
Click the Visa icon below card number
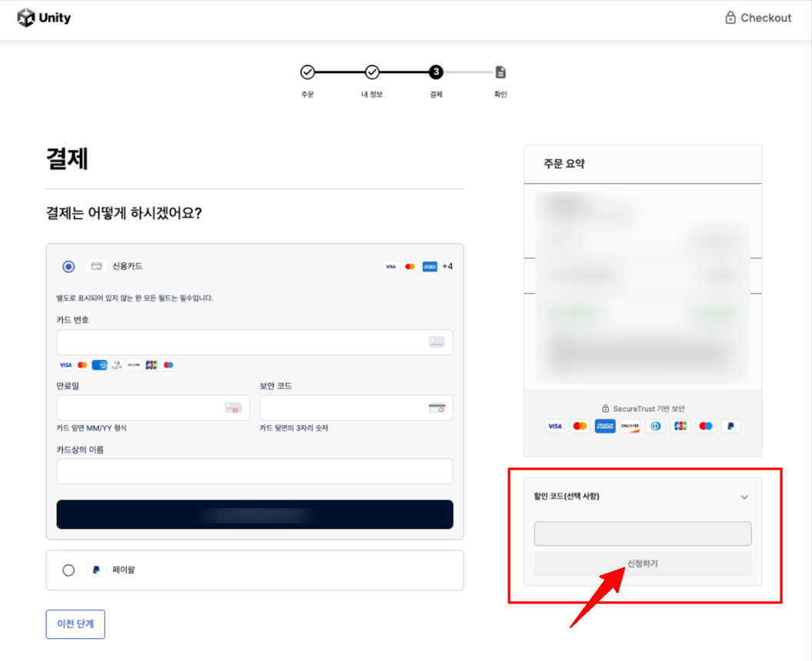click(x=65, y=365)
